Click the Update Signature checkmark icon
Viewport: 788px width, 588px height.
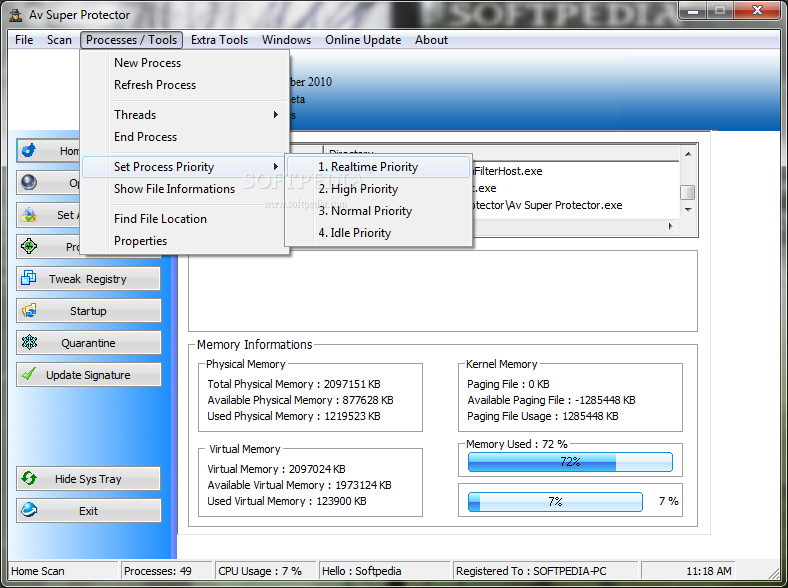29,374
